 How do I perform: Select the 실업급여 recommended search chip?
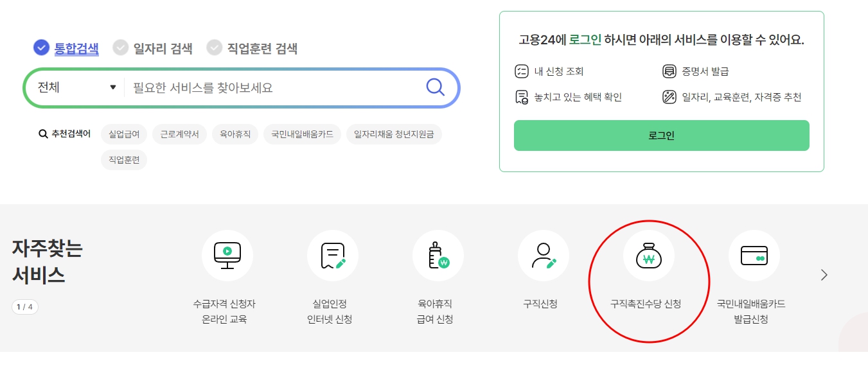pos(123,134)
